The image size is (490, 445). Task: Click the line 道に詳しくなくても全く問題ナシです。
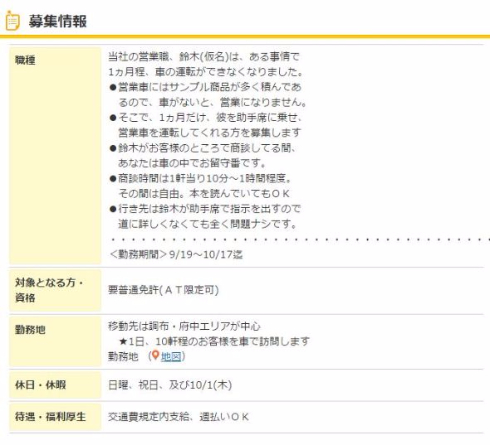pos(208,224)
